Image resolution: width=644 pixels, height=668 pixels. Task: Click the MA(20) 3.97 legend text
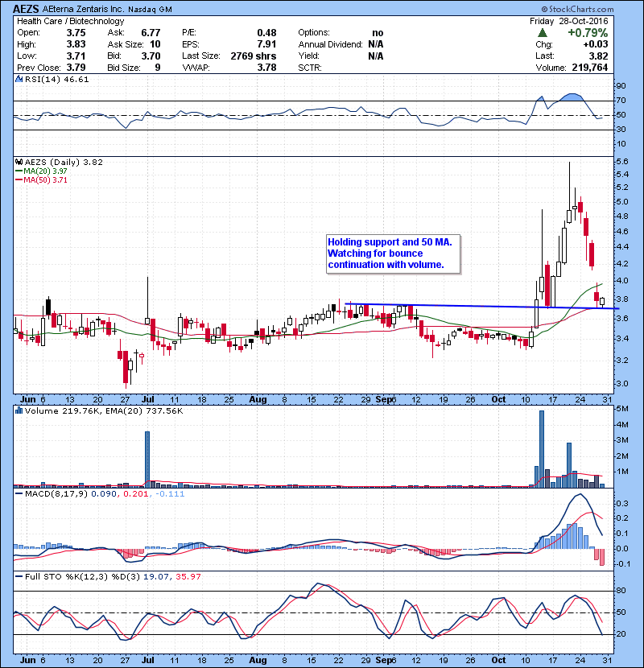click(x=45, y=171)
